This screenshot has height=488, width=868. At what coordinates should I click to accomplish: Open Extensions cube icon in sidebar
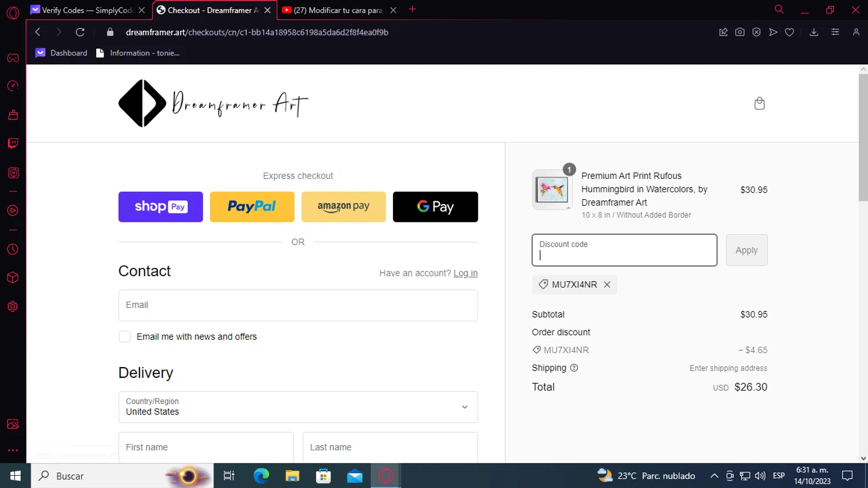(x=13, y=278)
